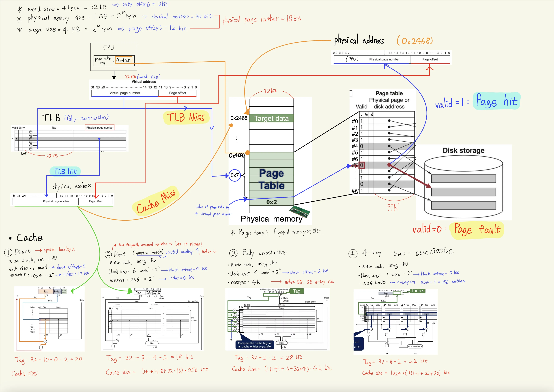
Task: Click the highlighted Page hit label
Action: click(496, 101)
